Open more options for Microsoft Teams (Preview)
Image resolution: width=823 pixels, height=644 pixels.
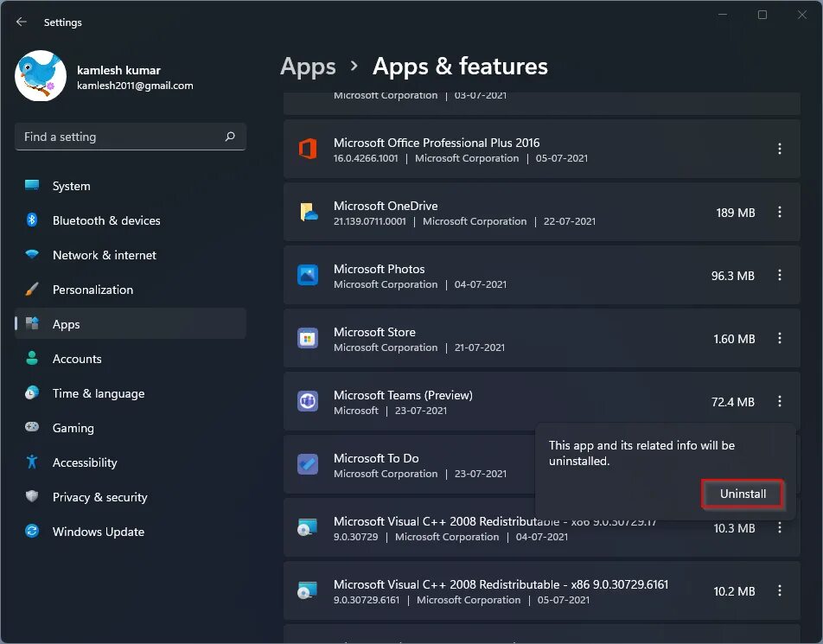point(780,401)
